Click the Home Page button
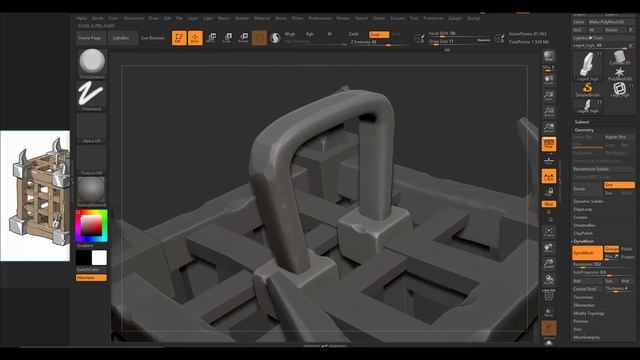 90,38
